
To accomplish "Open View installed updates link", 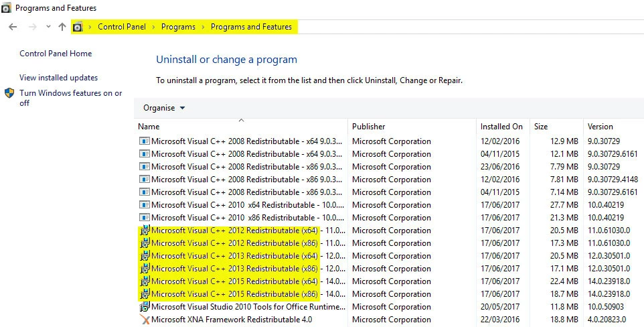I will [x=58, y=78].
